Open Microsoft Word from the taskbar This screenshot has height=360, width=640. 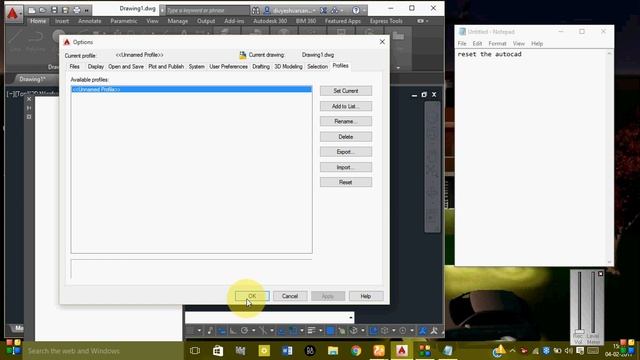(287, 351)
